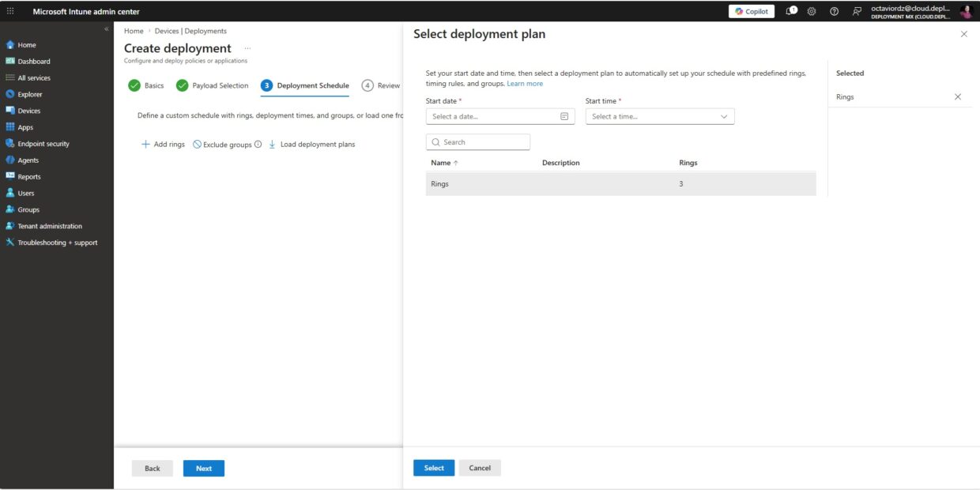Show the Exclude groups info tooltip icon
The height and width of the screenshot is (490, 980).
[258, 145]
